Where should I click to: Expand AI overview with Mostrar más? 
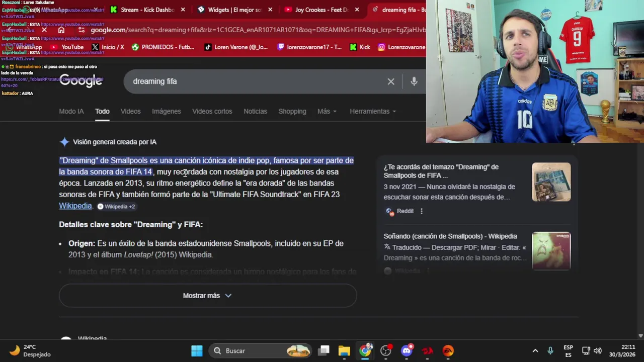(x=208, y=296)
